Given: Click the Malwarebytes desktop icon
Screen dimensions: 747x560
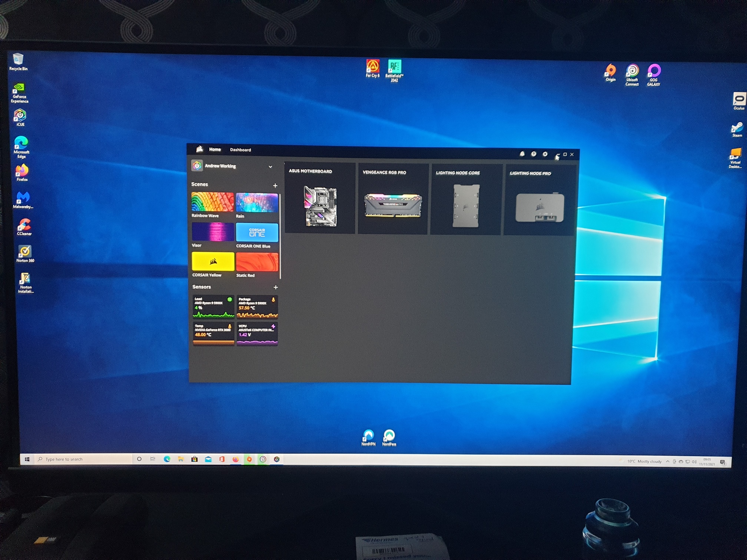Looking at the screenshot, I should coord(23,200).
